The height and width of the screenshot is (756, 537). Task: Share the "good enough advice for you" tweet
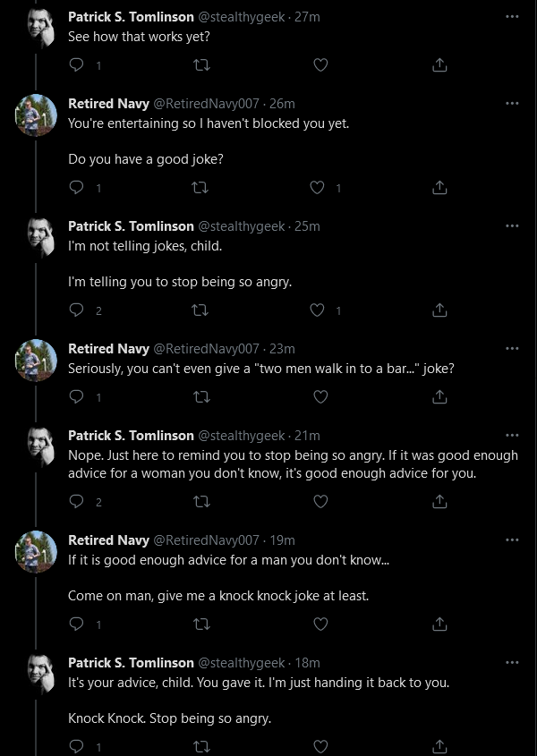(x=439, y=502)
